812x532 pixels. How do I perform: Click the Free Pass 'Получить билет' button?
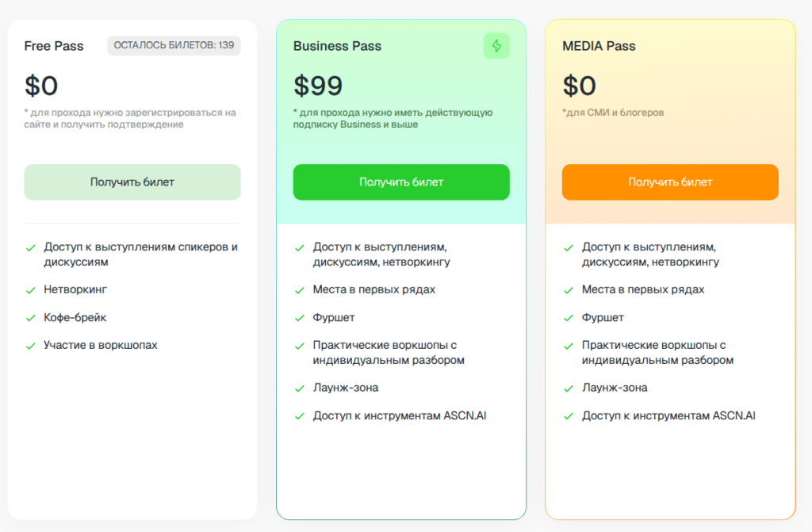pos(132,182)
